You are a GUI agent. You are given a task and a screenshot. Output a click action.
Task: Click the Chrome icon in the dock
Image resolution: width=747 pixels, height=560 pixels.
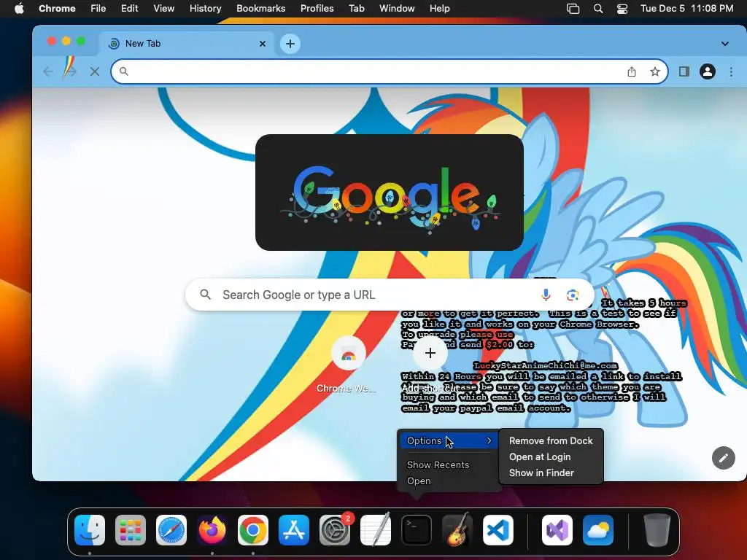[253, 530]
